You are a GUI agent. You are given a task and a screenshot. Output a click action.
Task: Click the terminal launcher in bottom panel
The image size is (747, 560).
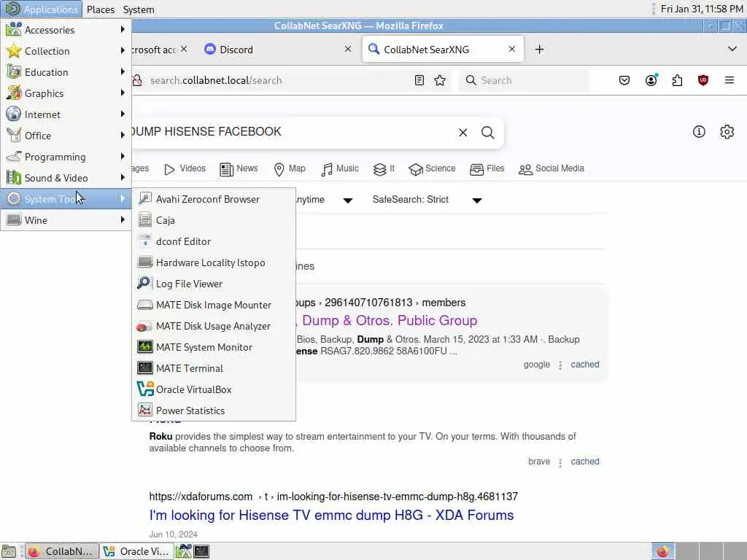[x=201, y=551]
